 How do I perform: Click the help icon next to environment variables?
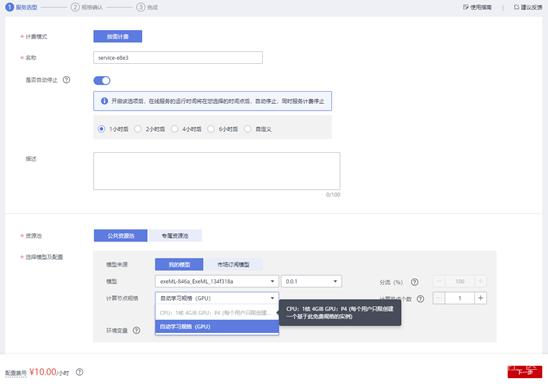pos(137,330)
